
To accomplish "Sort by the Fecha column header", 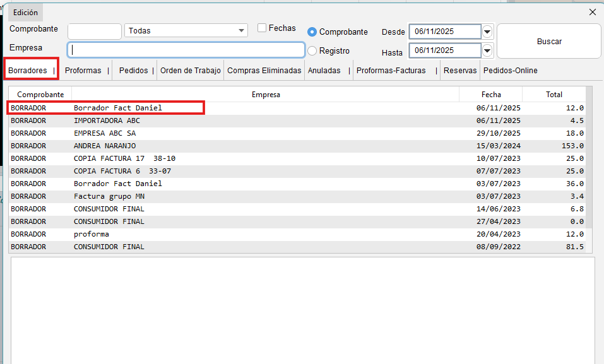I will [490, 95].
